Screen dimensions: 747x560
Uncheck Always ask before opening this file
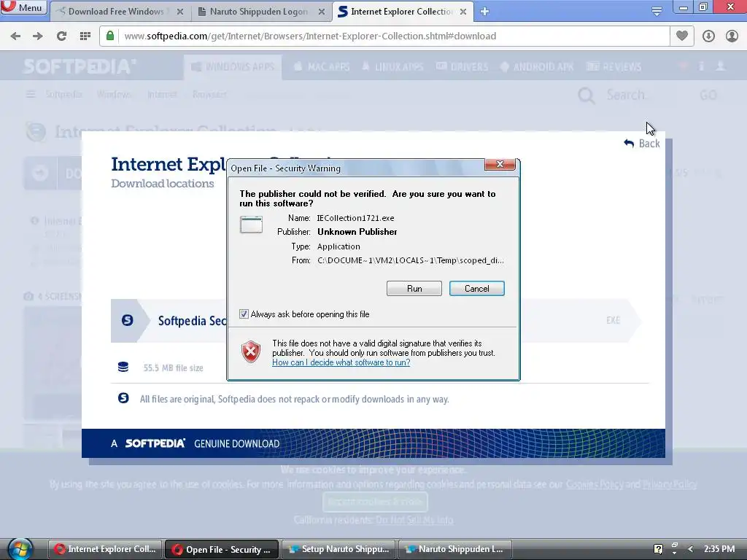click(x=244, y=314)
